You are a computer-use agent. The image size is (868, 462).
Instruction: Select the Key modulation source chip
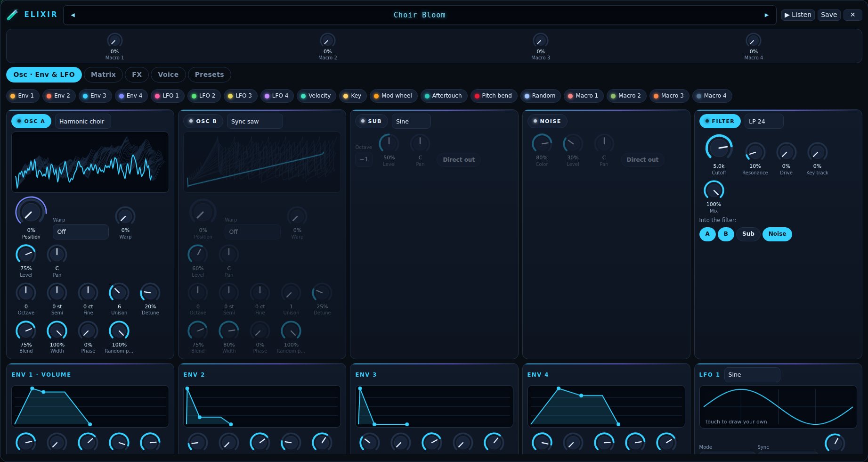tap(352, 96)
